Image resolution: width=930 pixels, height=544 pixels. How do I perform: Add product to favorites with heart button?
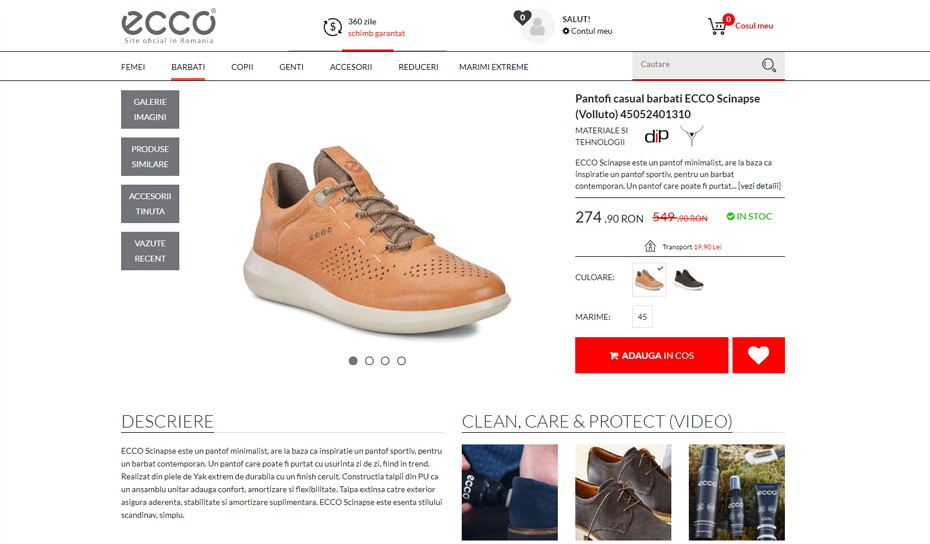758,355
